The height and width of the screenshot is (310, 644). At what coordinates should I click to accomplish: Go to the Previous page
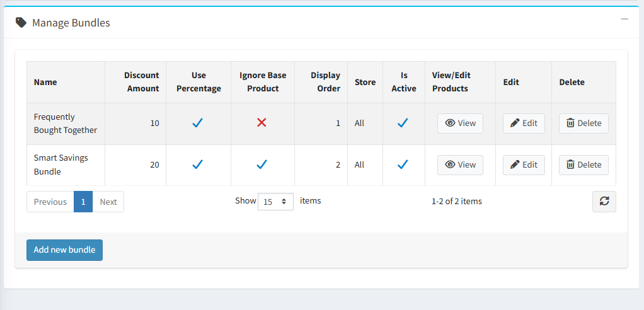pos(50,202)
